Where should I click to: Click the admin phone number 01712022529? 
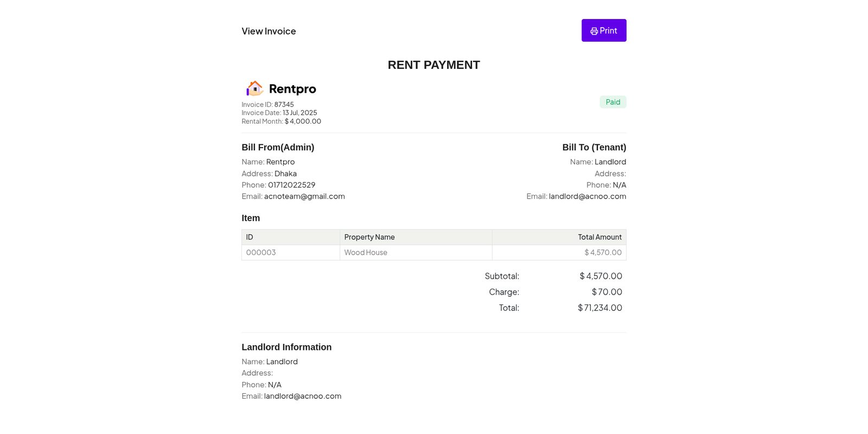[x=291, y=185]
